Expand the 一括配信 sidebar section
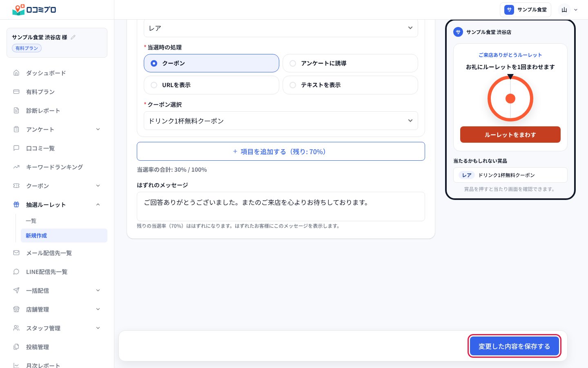This screenshot has width=588, height=368. 98,290
